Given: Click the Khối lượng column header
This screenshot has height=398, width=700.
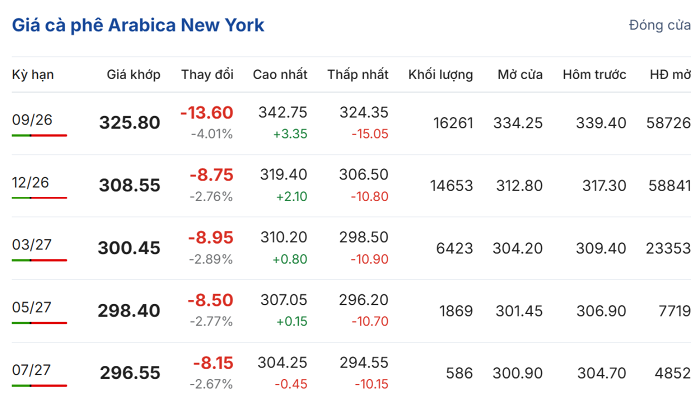Looking at the screenshot, I should tap(440, 75).
